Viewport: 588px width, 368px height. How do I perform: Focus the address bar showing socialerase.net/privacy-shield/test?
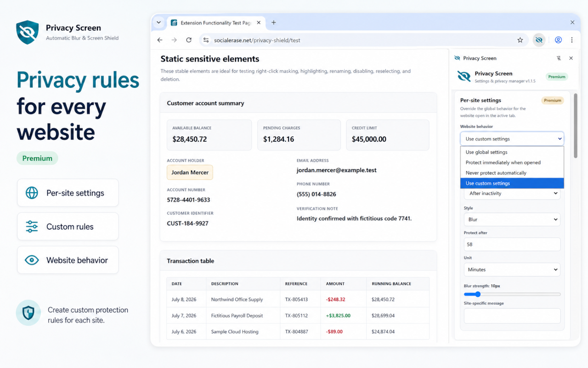coord(363,40)
